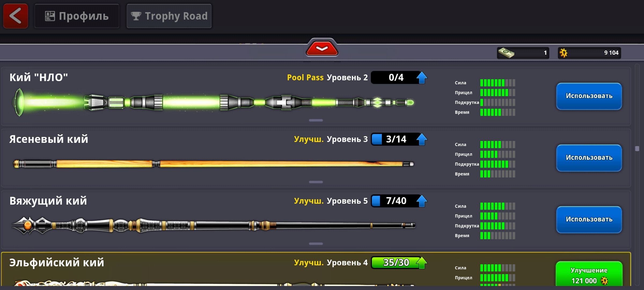Click Время stat bar of Вяжущий кий
The height and width of the screenshot is (290, 644).
[x=497, y=236]
